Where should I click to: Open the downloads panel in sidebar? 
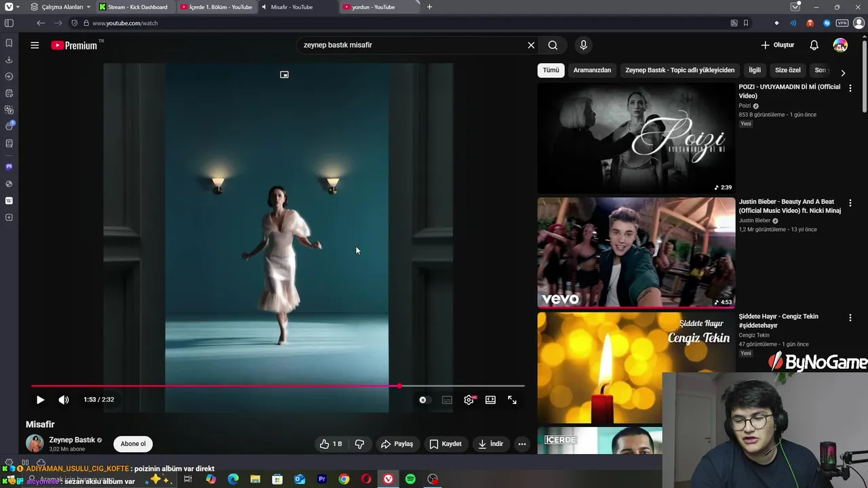(9, 60)
